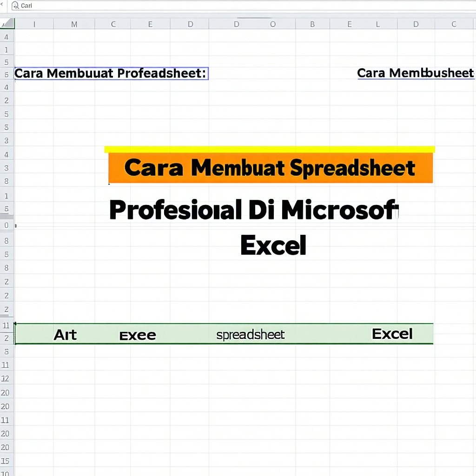
Task: Click the 'Profesioial Di Microsoft' heading
Action: click(254, 210)
